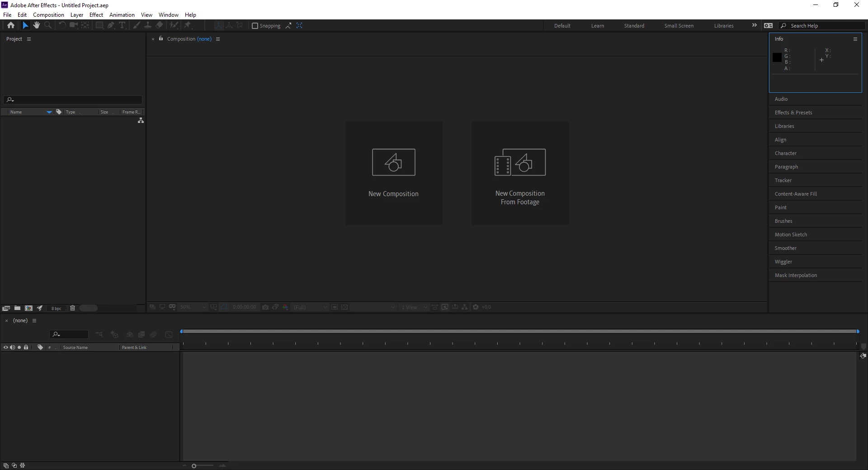Open the Effect menu
This screenshot has height=470, width=868.
(96, 14)
